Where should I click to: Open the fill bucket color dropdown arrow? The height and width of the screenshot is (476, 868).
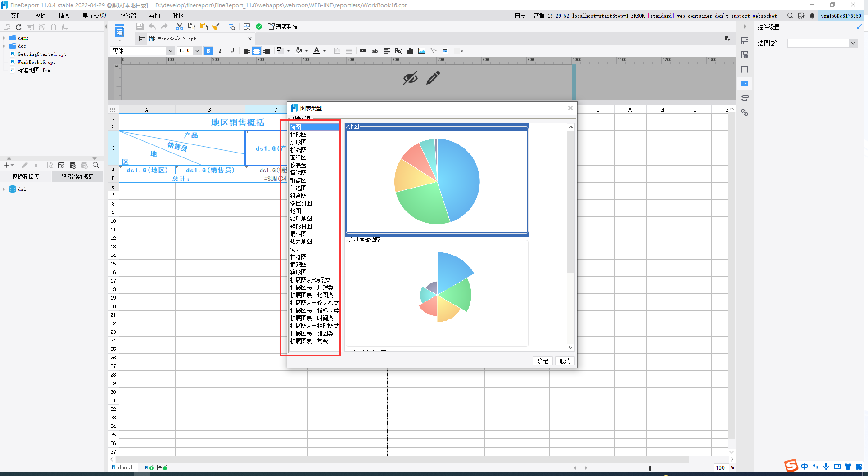307,51
